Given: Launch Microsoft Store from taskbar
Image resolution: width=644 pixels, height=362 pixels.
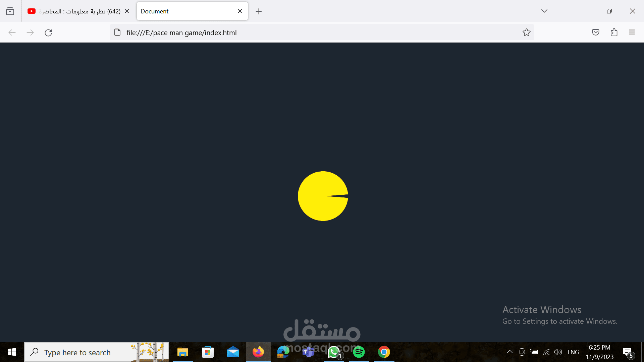Looking at the screenshot, I should (208, 352).
